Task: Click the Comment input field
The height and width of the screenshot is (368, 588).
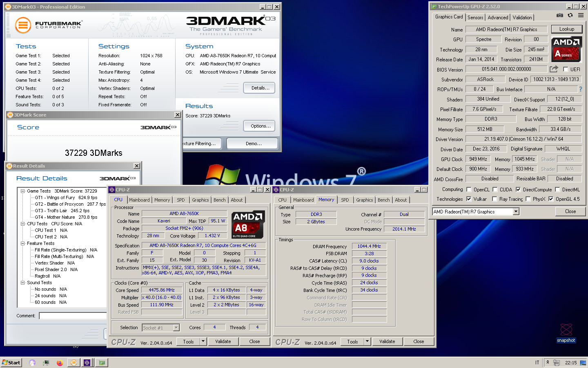Action: click(x=73, y=316)
